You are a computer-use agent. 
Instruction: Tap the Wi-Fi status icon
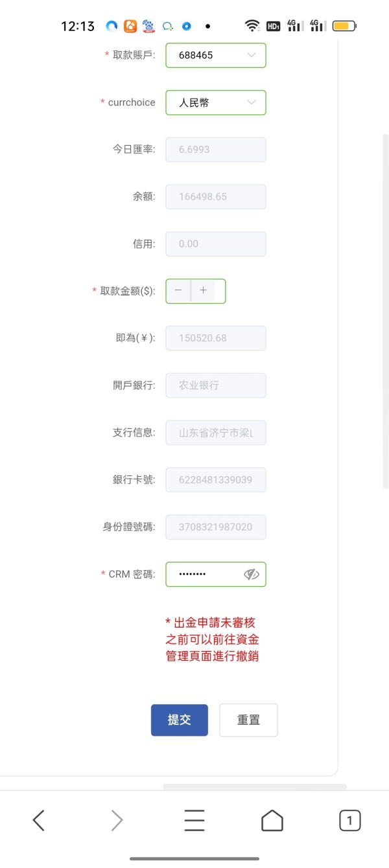[252, 26]
